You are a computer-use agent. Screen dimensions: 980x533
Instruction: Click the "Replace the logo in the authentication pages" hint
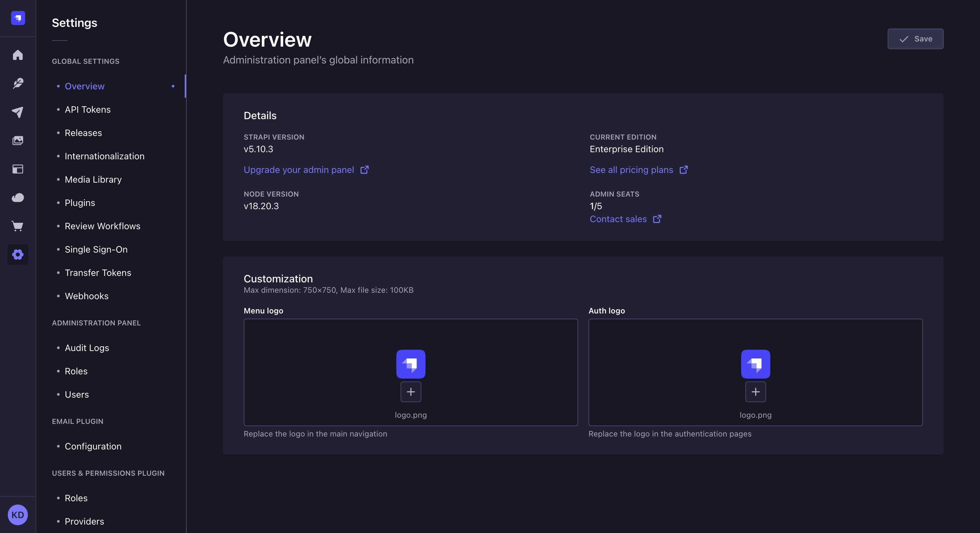click(x=670, y=434)
